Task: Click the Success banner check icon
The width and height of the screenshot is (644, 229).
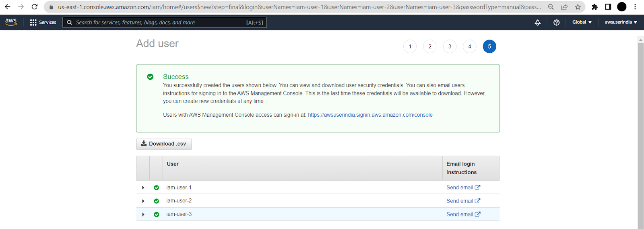Action: pos(150,76)
